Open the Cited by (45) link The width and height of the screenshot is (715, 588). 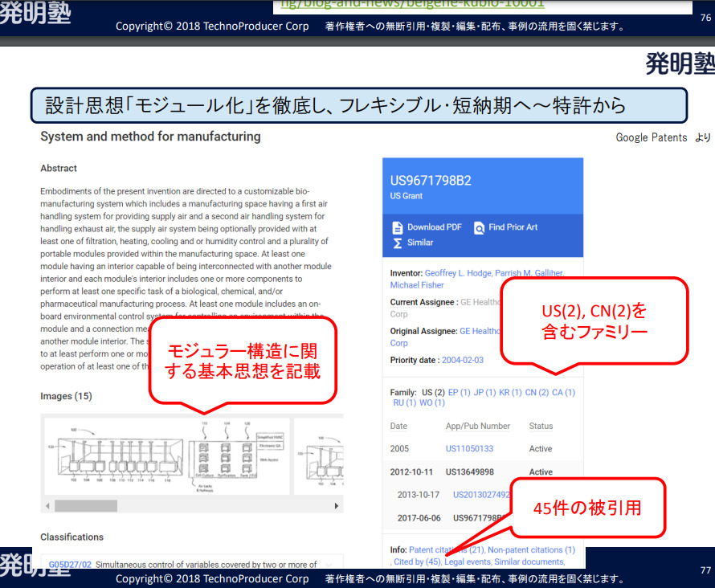[417, 562]
